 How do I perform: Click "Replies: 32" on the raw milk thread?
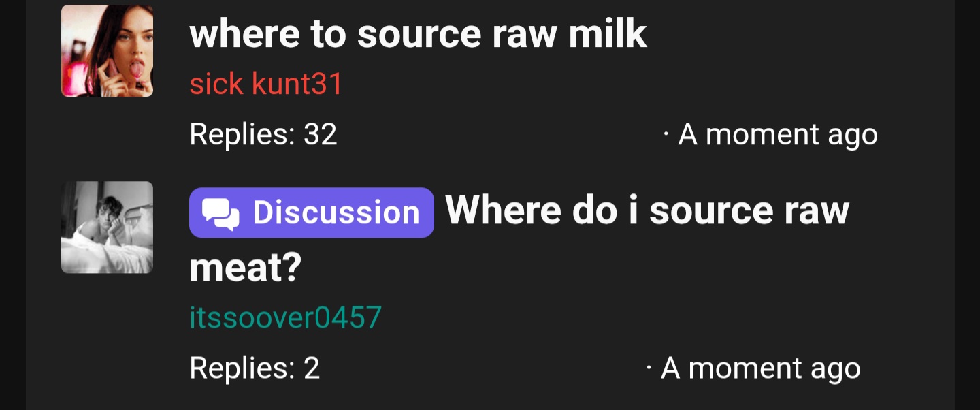tap(263, 134)
